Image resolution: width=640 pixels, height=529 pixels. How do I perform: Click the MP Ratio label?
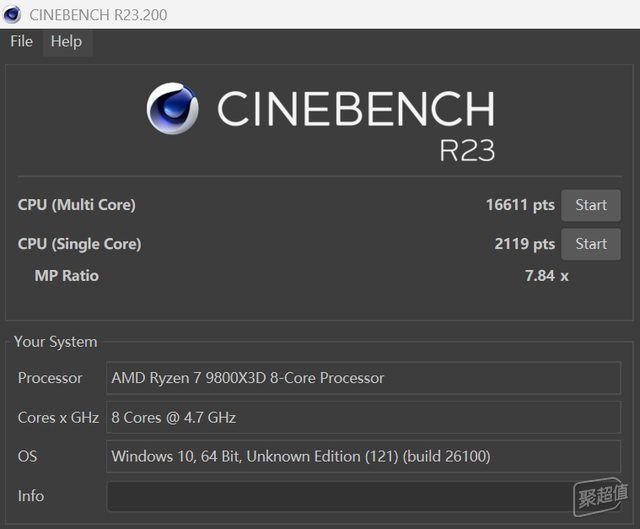coord(67,276)
